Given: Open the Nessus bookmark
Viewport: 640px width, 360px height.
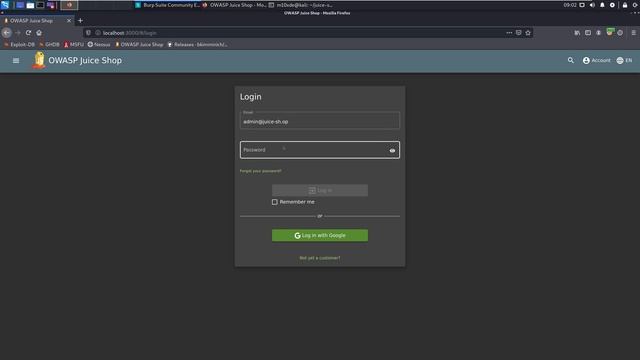Looking at the screenshot, I should (x=99, y=44).
